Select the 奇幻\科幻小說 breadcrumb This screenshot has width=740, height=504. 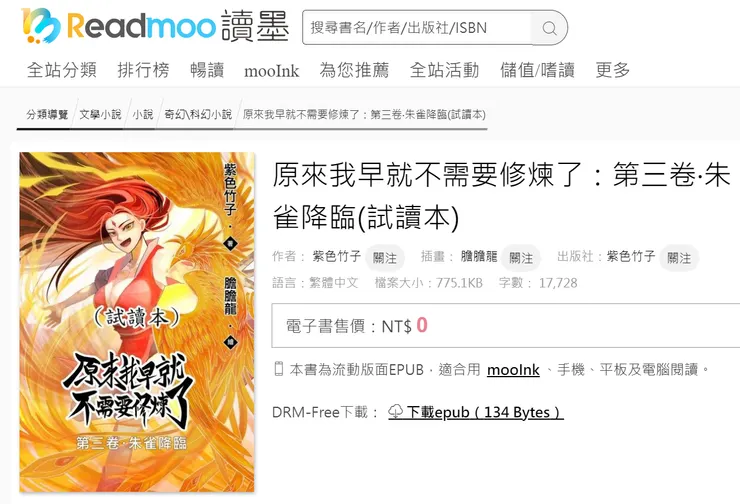(x=198, y=114)
